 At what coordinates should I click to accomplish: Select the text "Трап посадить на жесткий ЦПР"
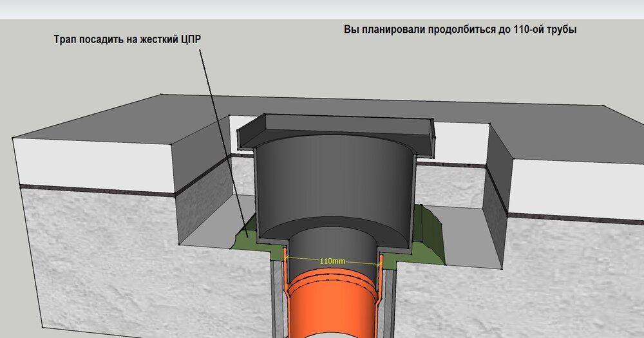(x=128, y=40)
